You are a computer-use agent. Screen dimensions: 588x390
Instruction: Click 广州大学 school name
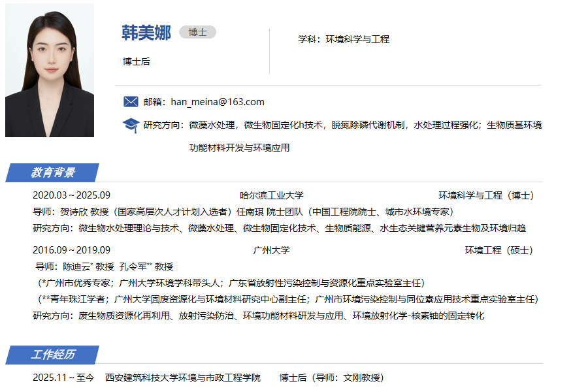point(272,250)
